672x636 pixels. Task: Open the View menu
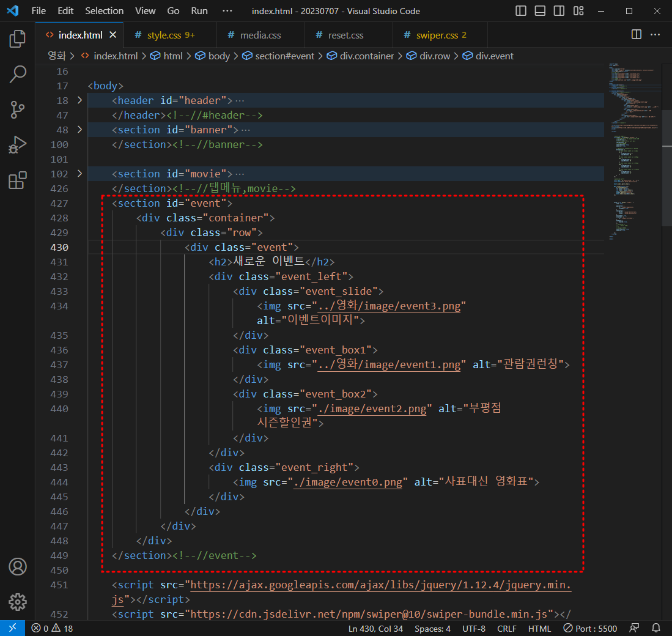[x=146, y=11]
